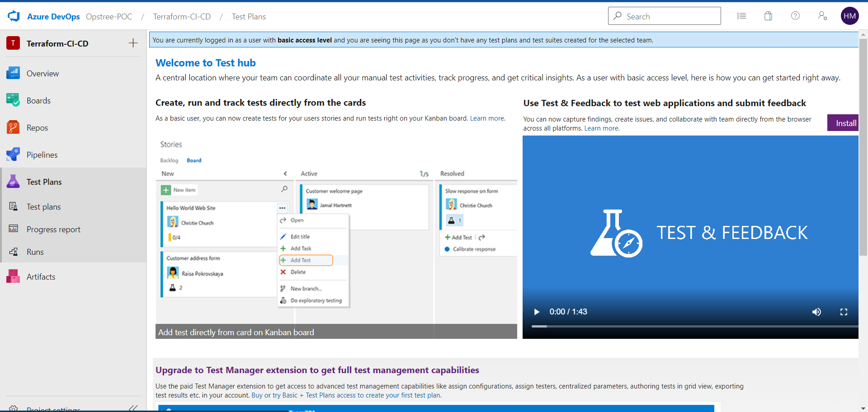This screenshot has width=868, height=412.
Task: Click the Test plans sub-item icon
Action: [x=14, y=206]
